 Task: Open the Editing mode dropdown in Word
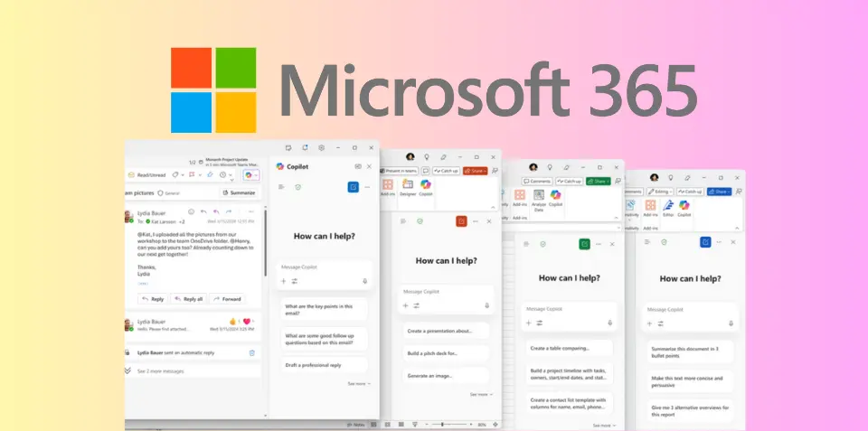pos(661,192)
